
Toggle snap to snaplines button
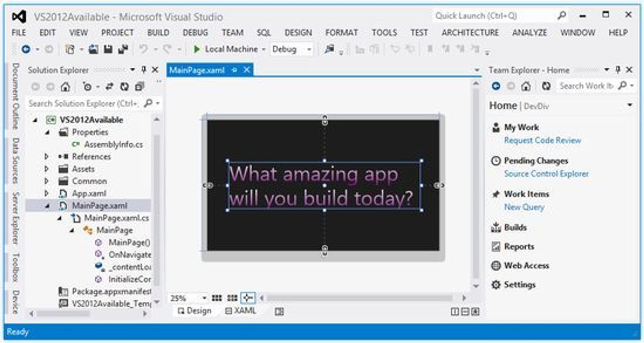coord(248,298)
